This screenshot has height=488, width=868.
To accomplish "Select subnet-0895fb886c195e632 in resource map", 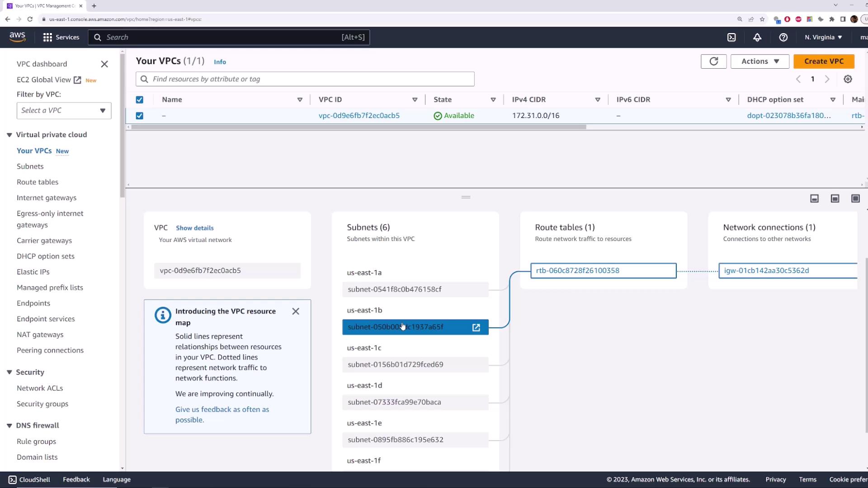I will [x=415, y=440].
